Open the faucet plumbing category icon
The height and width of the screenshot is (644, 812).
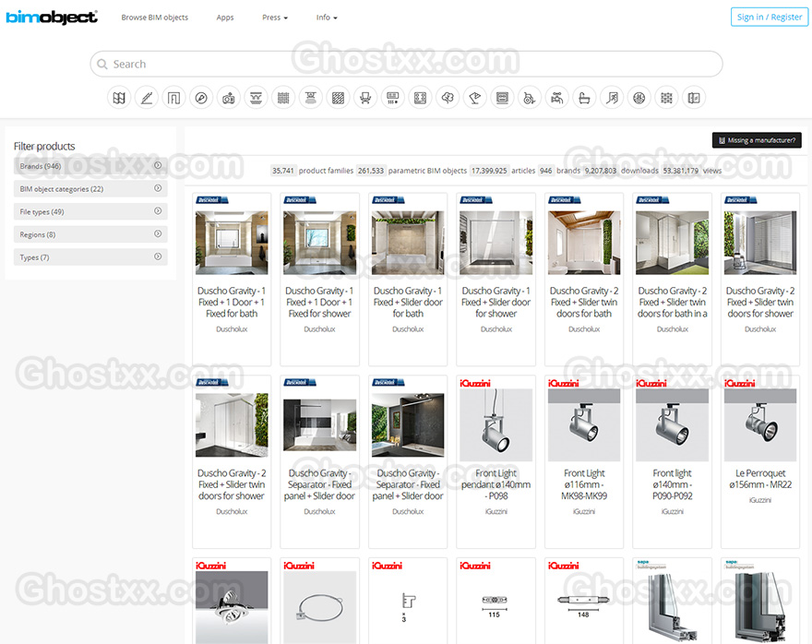point(557,98)
